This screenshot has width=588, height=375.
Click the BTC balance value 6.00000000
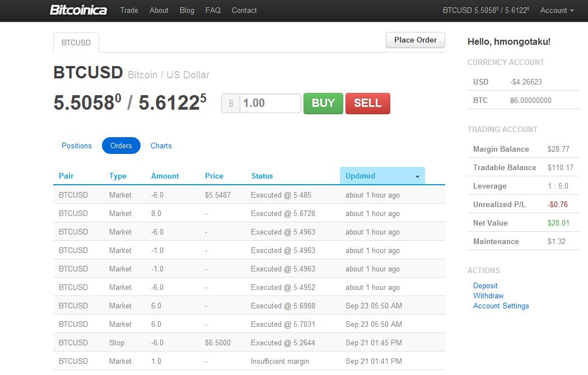click(531, 100)
